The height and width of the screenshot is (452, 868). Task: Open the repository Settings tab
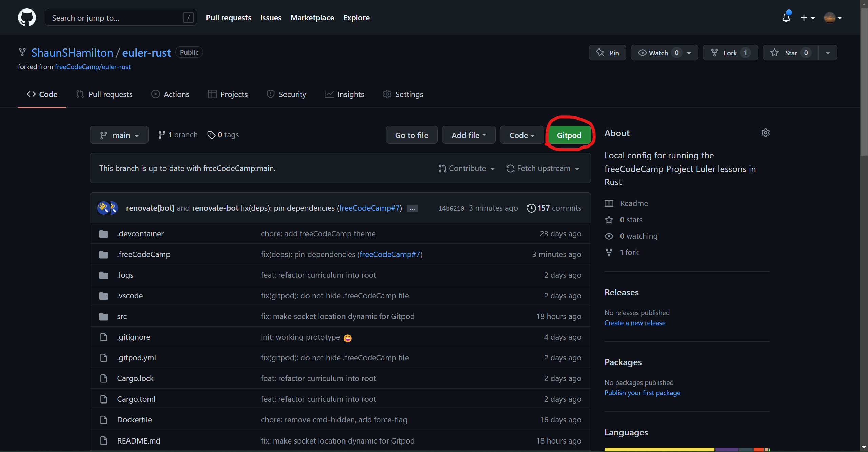pyautogui.click(x=403, y=94)
